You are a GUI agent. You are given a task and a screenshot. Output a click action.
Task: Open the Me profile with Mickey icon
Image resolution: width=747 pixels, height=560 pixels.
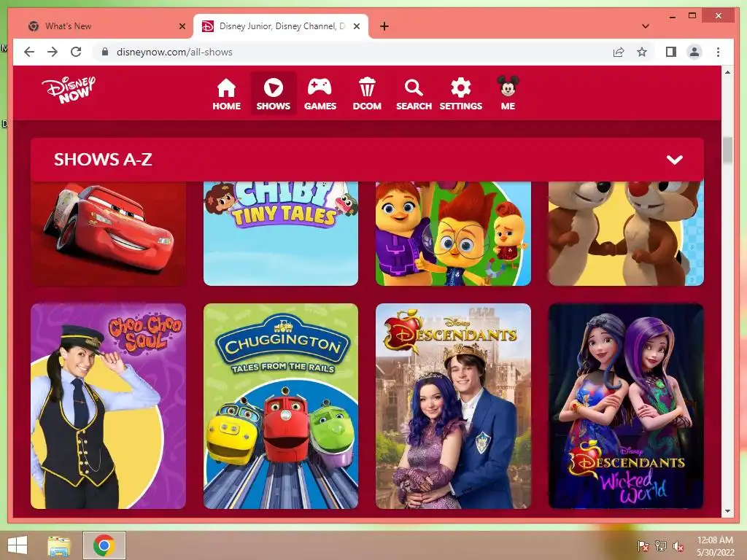pyautogui.click(x=508, y=93)
